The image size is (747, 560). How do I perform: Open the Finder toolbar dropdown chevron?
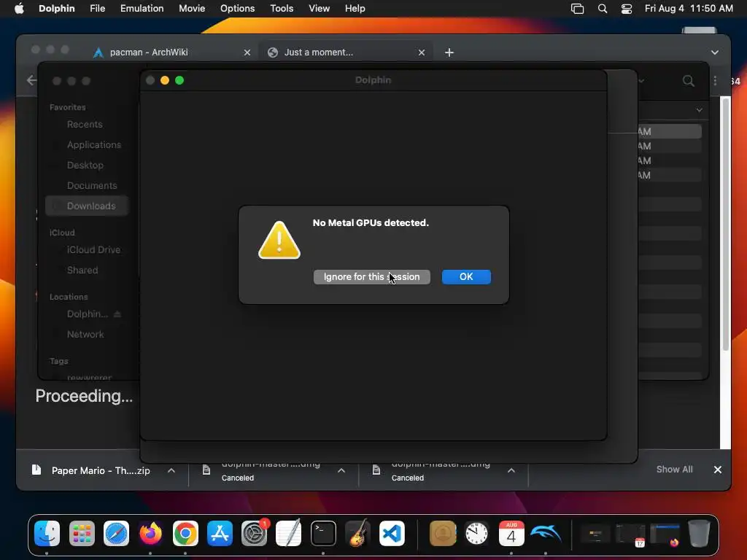(642, 80)
